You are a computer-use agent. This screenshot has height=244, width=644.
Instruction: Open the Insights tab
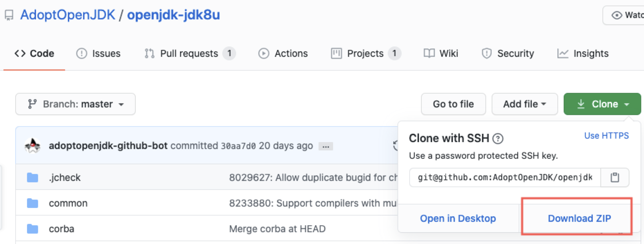[x=583, y=53]
